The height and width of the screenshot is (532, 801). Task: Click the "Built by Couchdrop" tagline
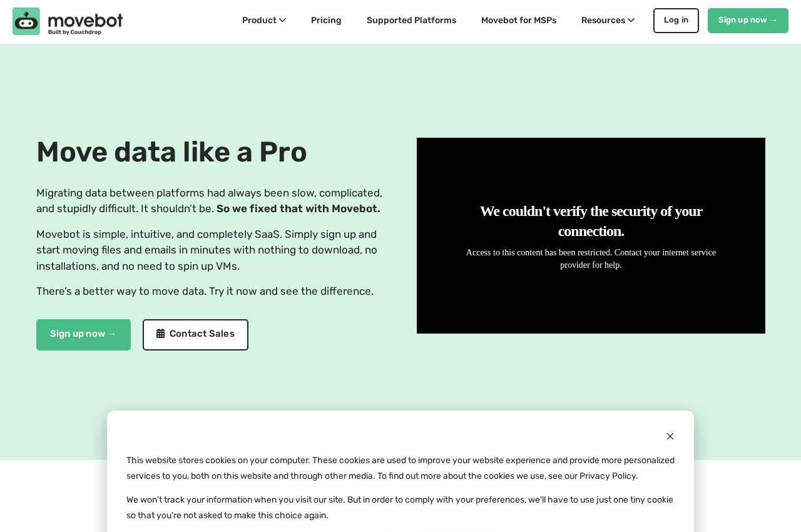click(74, 32)
